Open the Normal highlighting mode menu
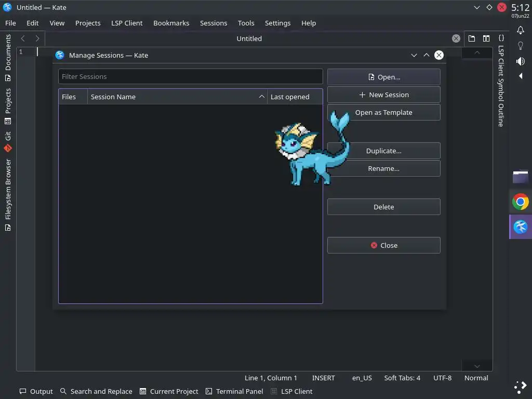The image size is (532, 399). click(x=476, y=378)
